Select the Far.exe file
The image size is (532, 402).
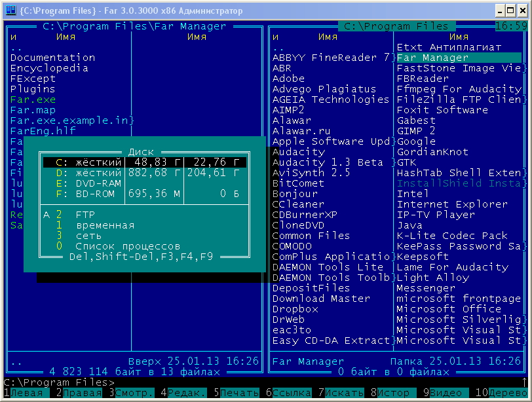[x=33, y=100]
